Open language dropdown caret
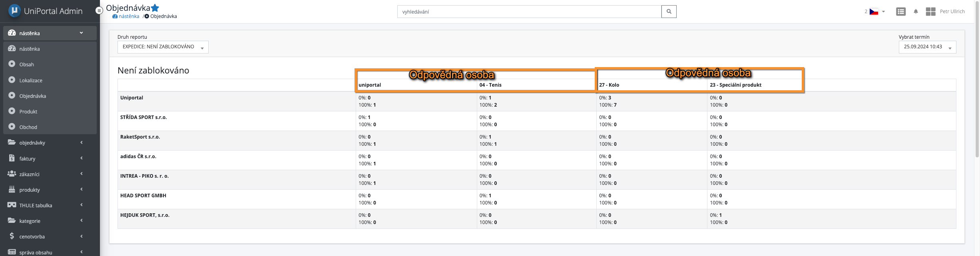 [x=883, y=12]
